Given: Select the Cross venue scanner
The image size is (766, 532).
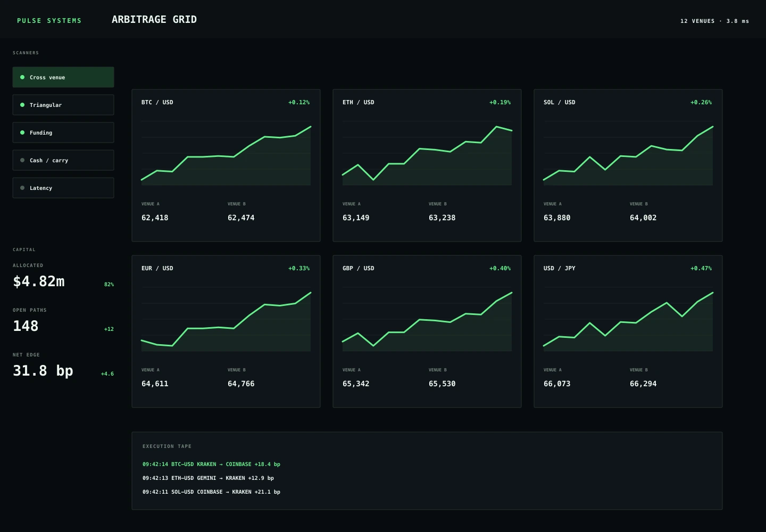Looking at the screenshot, I should coord(63,77).
